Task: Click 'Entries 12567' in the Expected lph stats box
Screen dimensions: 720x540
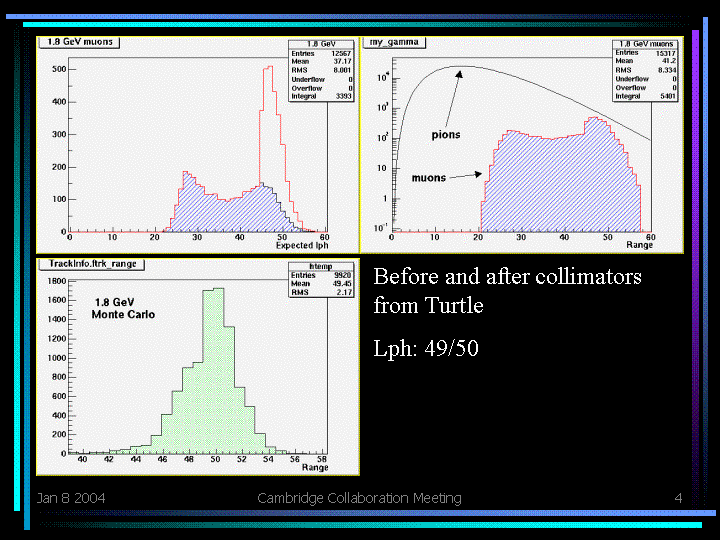Action: pyautogui.click(x=321, y=54)
